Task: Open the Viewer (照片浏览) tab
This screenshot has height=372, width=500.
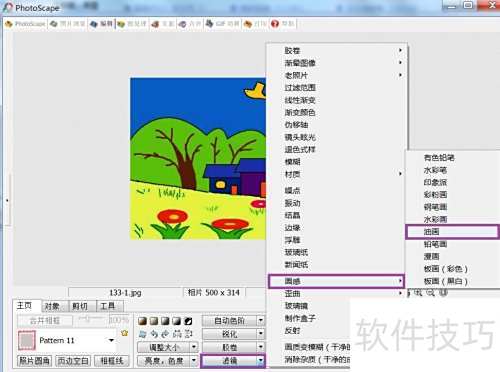Action: coord(67,24)
